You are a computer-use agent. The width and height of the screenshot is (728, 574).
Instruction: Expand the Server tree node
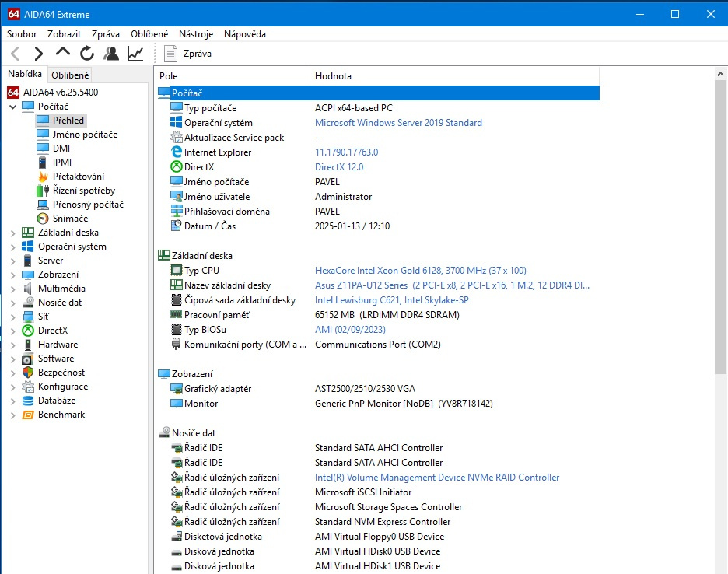pyautogui.click(x=13, y=261)
